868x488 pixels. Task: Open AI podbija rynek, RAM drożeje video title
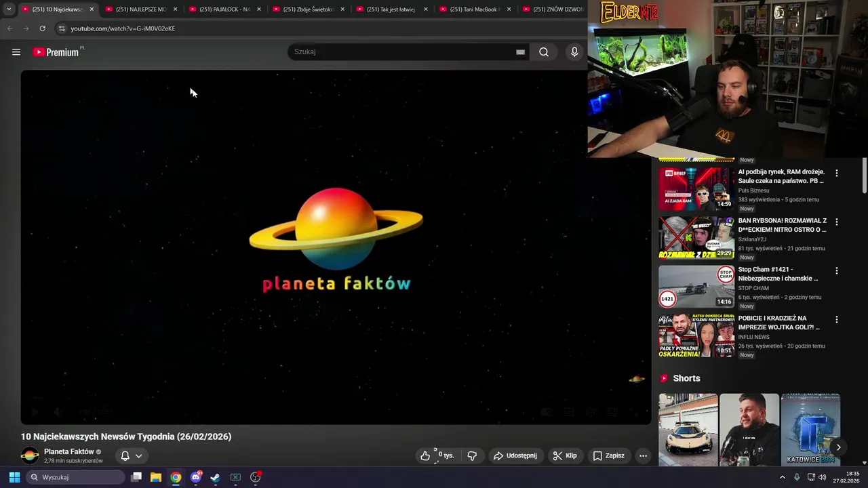click(781, 176)
